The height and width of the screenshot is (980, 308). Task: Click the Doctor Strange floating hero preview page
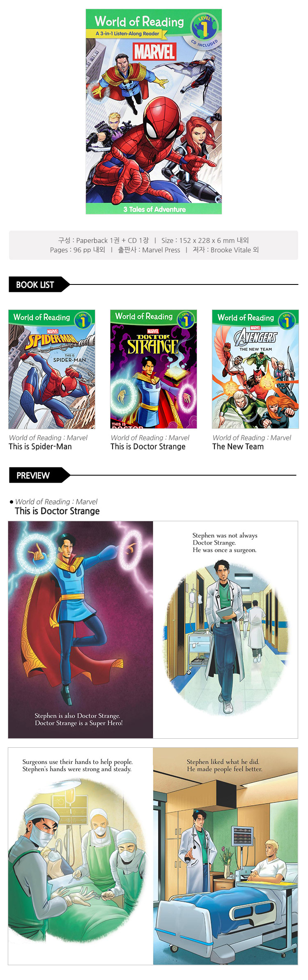80,629
